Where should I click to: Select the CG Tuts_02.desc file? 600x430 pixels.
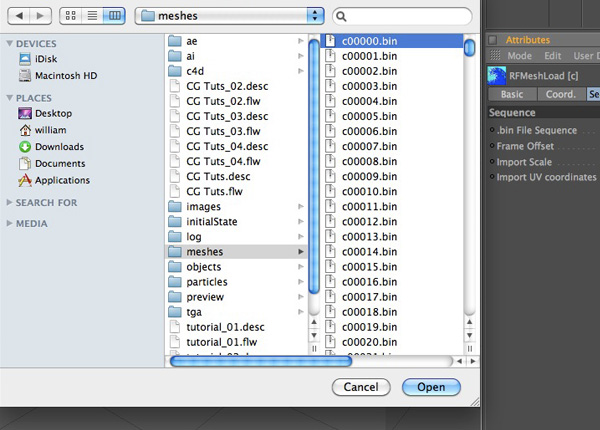pyautogui.click(x=236, y=86)
